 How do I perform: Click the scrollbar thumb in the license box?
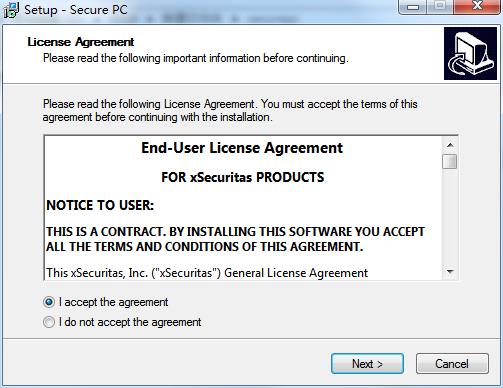[450, 162]
